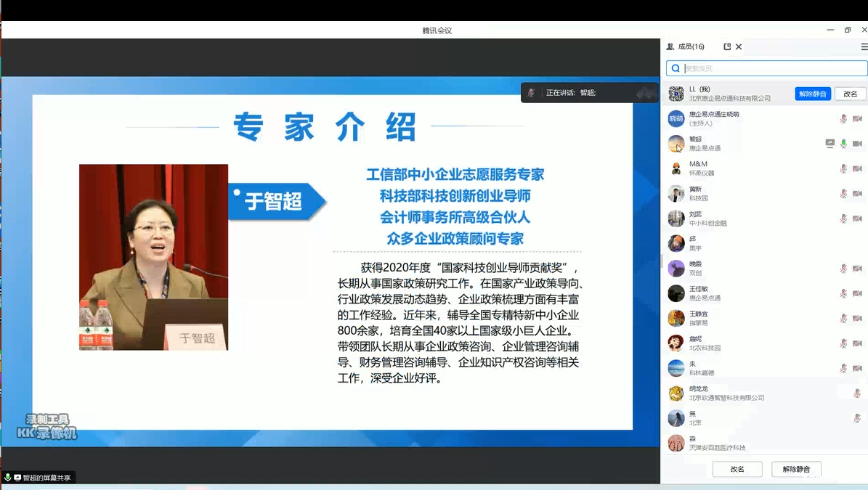The height and width of the screenshot is (490, 868).
Task: Click the QR-code avatar of LL
Action: coord(676,94)
